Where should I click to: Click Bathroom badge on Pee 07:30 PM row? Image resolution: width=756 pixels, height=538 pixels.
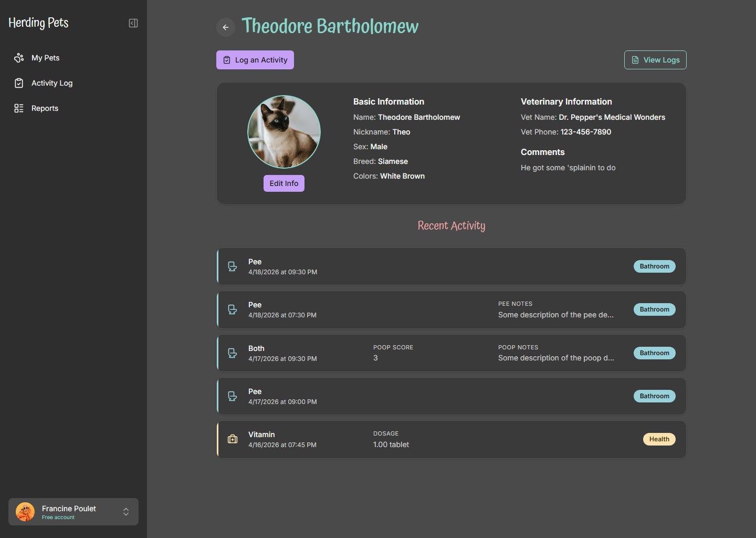click(x=655, y=309)
